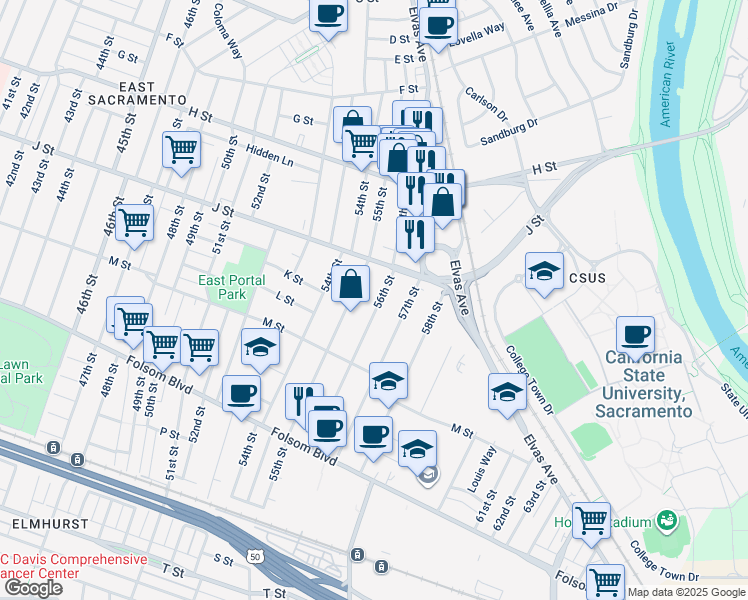Click the school marker on Elvas Ave by College Town Dr
Image resolution: width=748 pixels, height=600 pixels.
click(x=507, y=393)
